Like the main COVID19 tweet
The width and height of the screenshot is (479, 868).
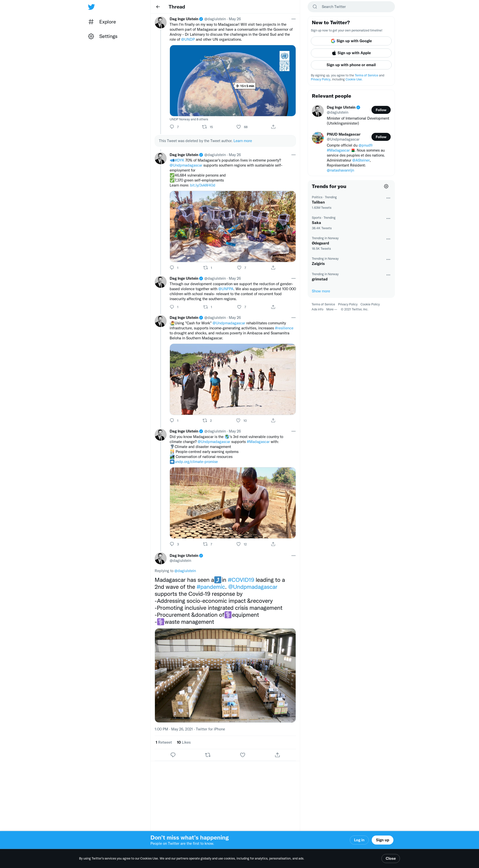pos(242,755)
